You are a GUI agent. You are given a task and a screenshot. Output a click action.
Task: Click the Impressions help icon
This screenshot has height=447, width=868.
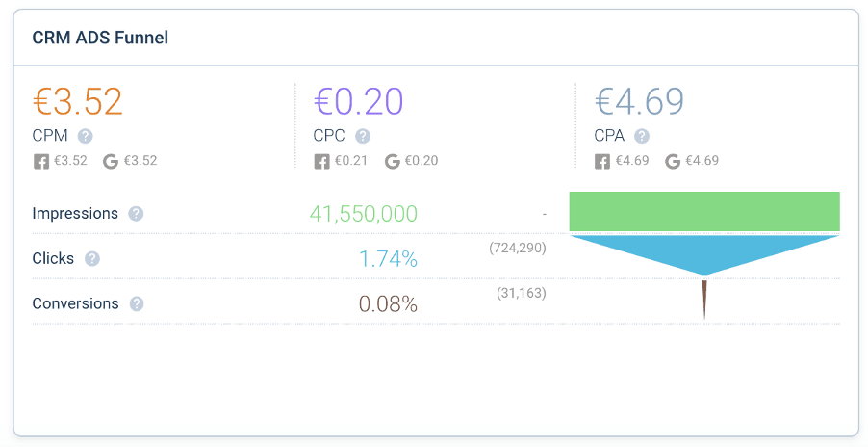136,214
